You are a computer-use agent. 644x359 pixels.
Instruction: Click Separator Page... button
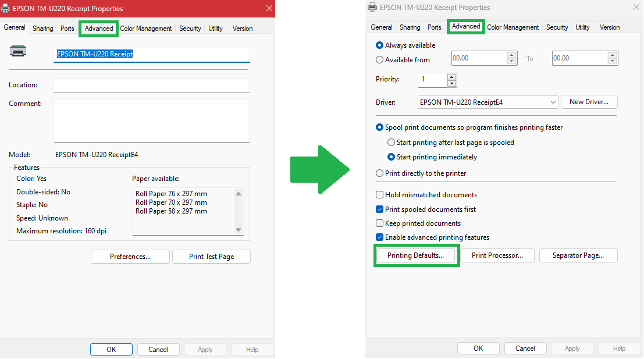click(578, 255)
